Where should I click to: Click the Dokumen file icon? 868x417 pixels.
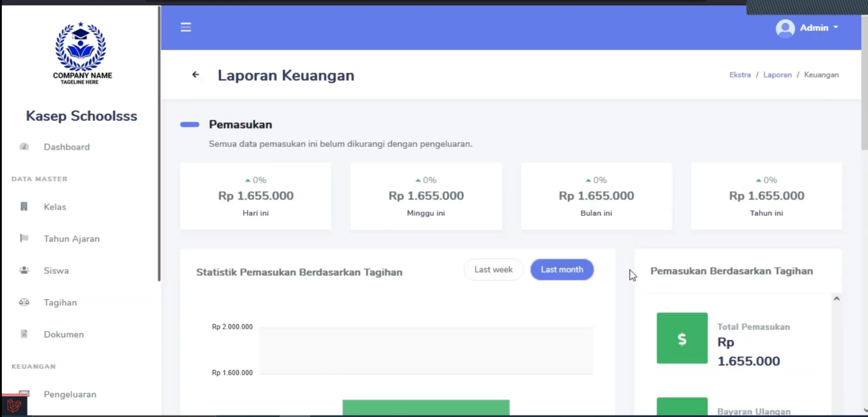pyautogui.click(x=24, y=334)
